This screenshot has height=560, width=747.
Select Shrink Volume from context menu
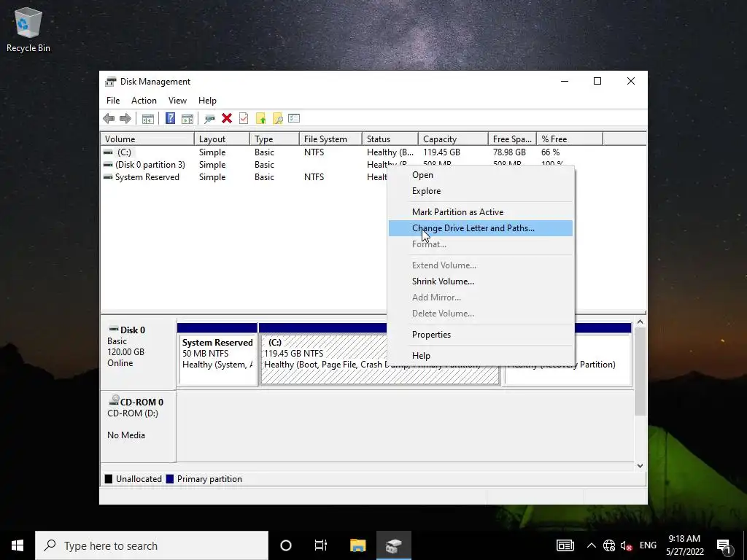(481, 281)
